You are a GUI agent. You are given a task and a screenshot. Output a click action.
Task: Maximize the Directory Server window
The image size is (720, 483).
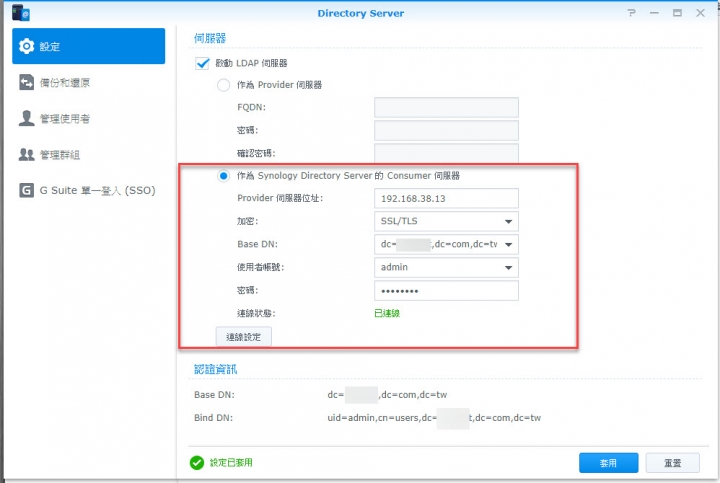[677, 13]
